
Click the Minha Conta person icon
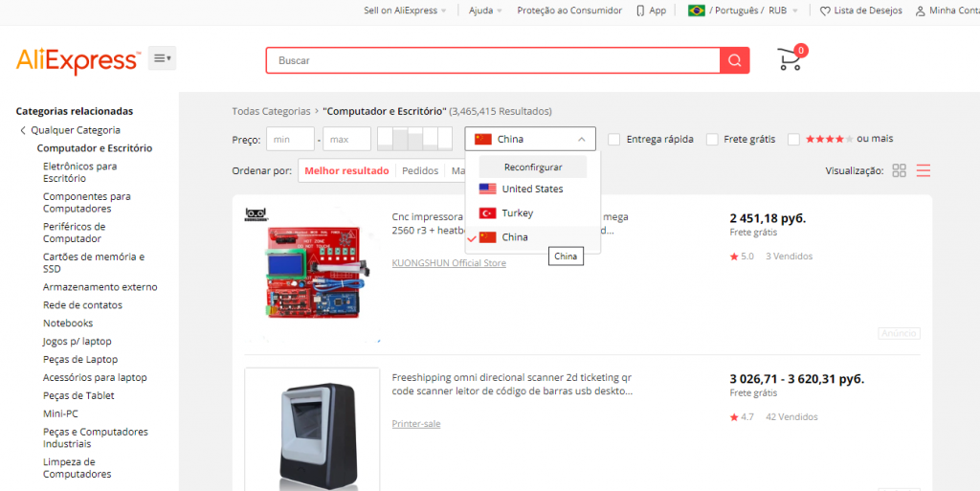pos(920,11)
